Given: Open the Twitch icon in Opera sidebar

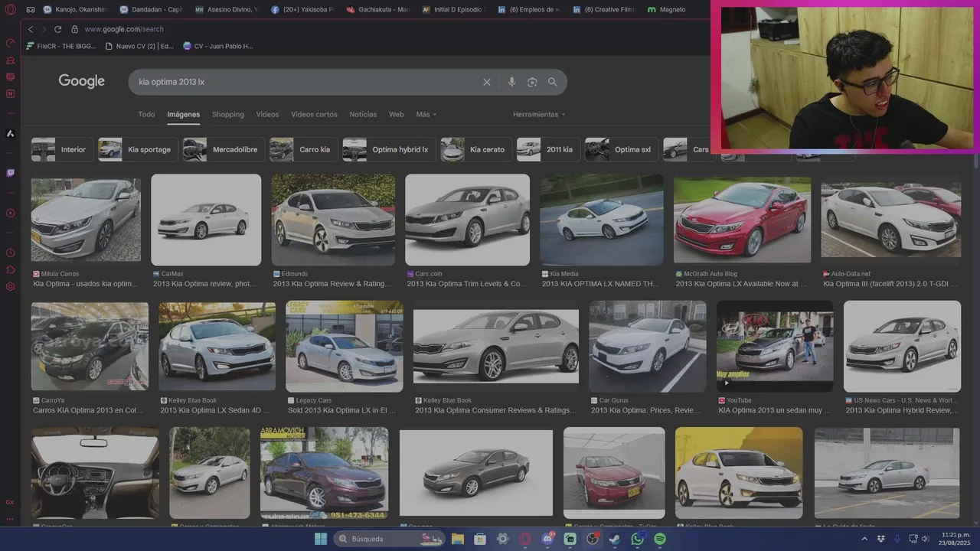Looking at the screenshot, I should (x=10, y=173).
